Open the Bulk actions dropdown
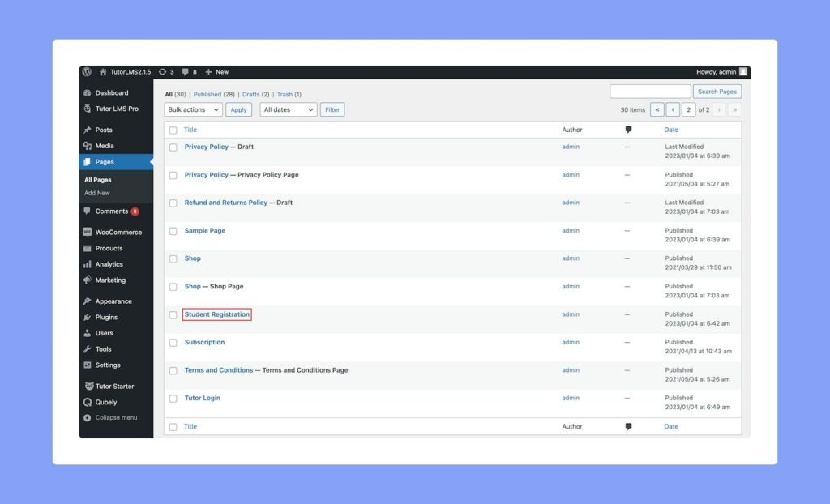 pos(192,109)
